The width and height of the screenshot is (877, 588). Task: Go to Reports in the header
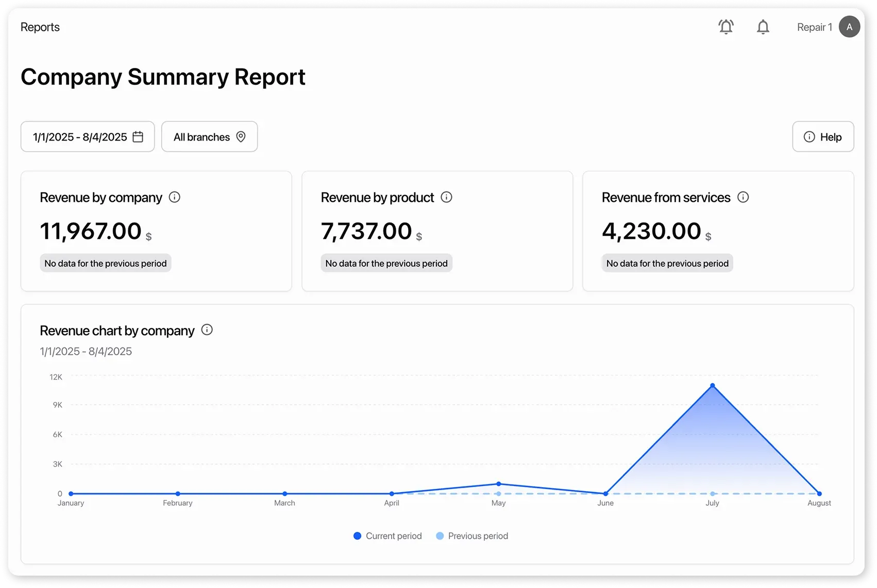point(40,26)
